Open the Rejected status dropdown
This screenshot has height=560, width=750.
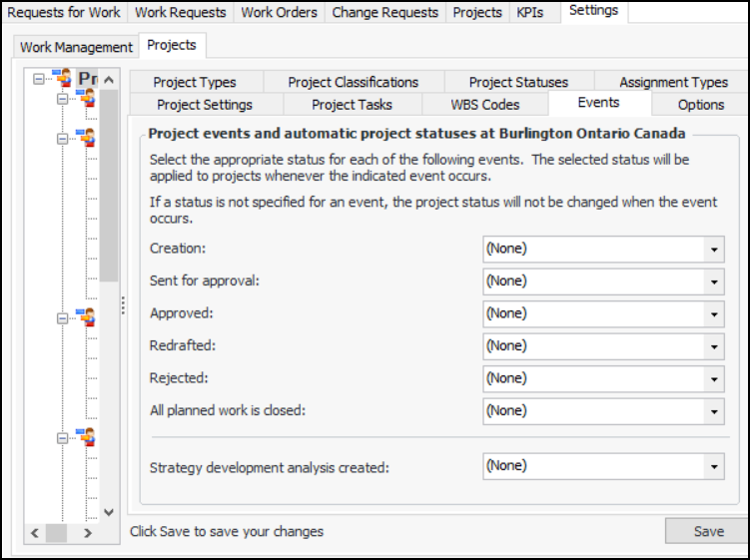(x=714, y=378)
